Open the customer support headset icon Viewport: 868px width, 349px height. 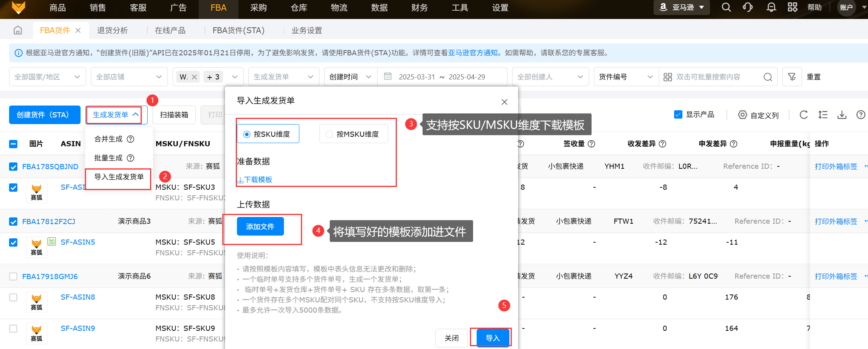748,8
